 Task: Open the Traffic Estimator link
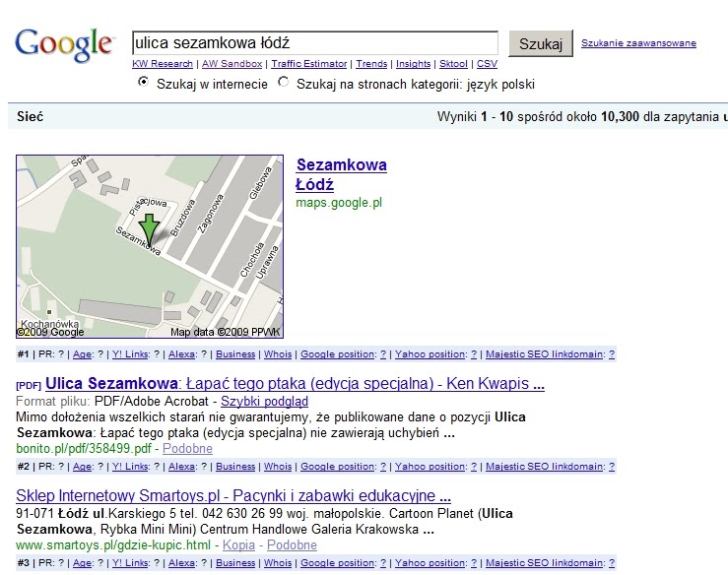(308, 64)
